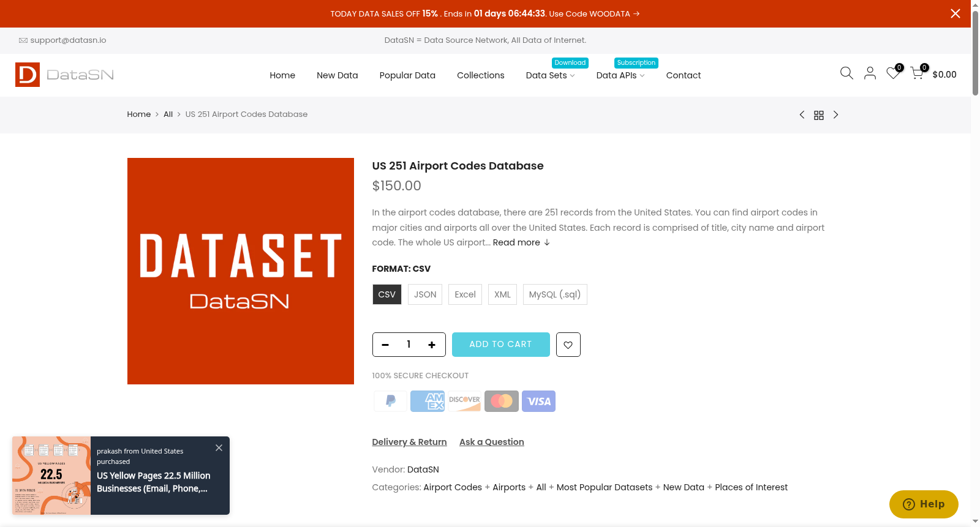
Task: Click the Discover payment icon
Action: click(x=464, y=401)
